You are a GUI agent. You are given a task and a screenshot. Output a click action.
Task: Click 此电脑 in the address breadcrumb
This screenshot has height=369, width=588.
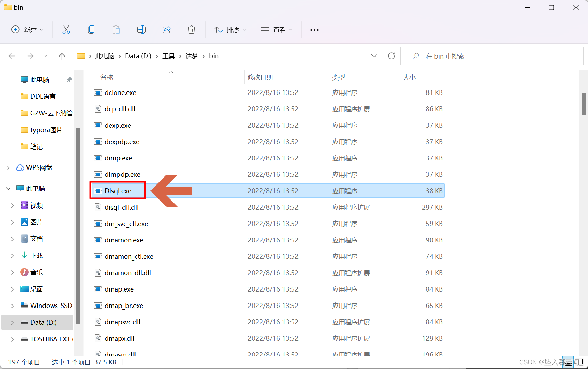coord(105,56)
